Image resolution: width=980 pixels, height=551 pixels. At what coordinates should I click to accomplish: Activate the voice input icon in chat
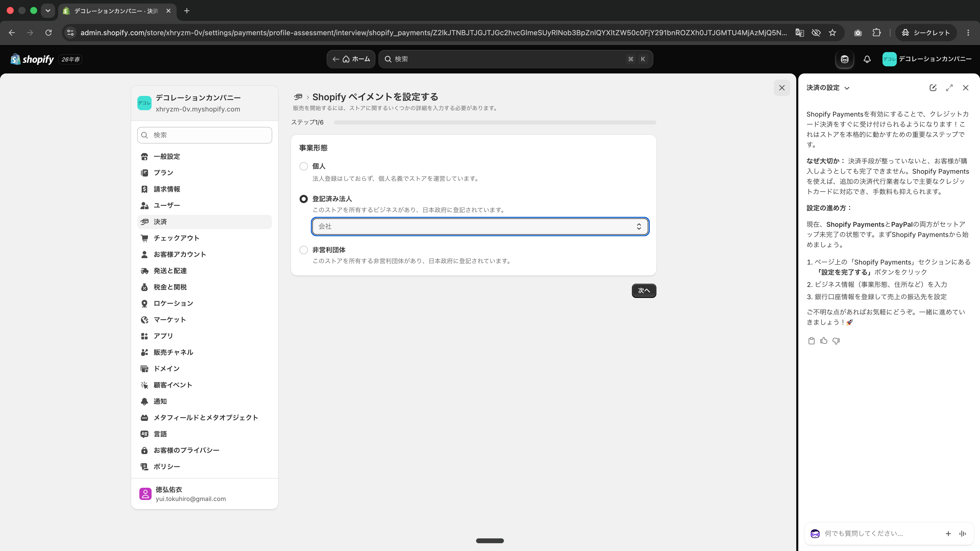[x=963, y=533]
